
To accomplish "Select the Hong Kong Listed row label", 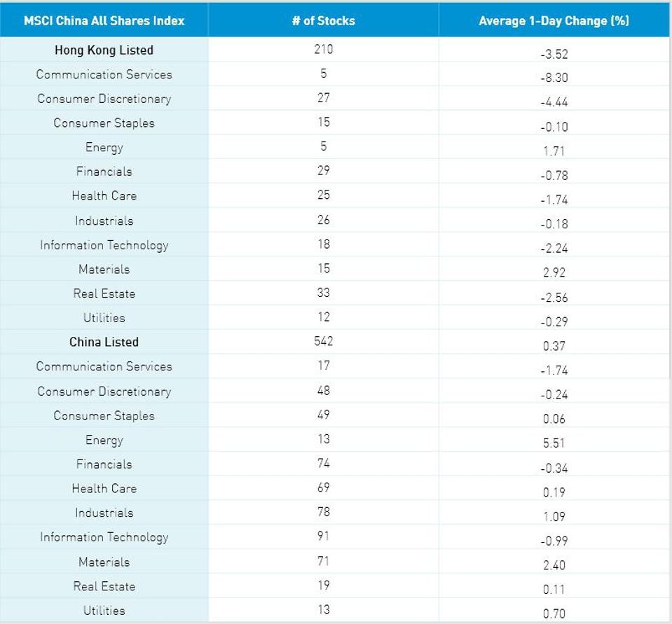I will 104,50.
